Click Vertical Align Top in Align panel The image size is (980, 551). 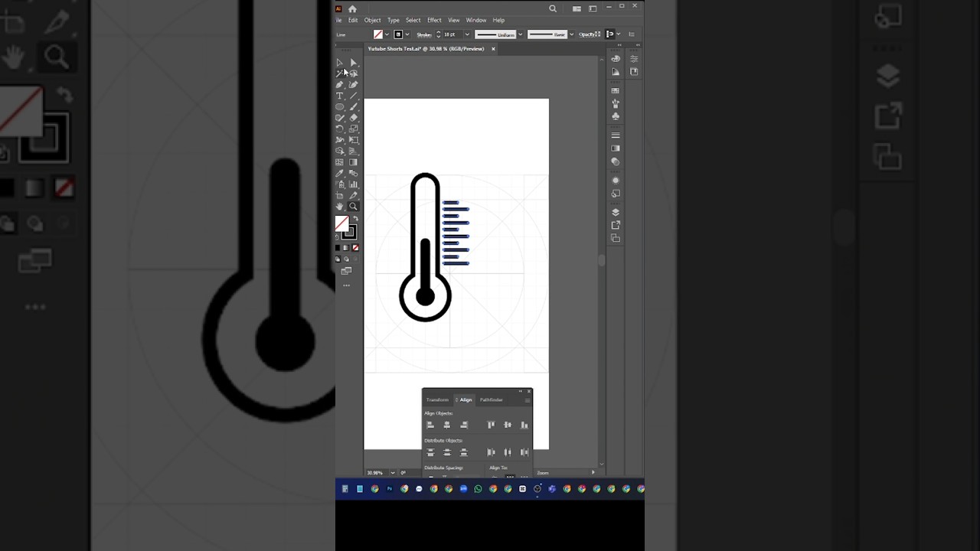[x=491, y=425]
